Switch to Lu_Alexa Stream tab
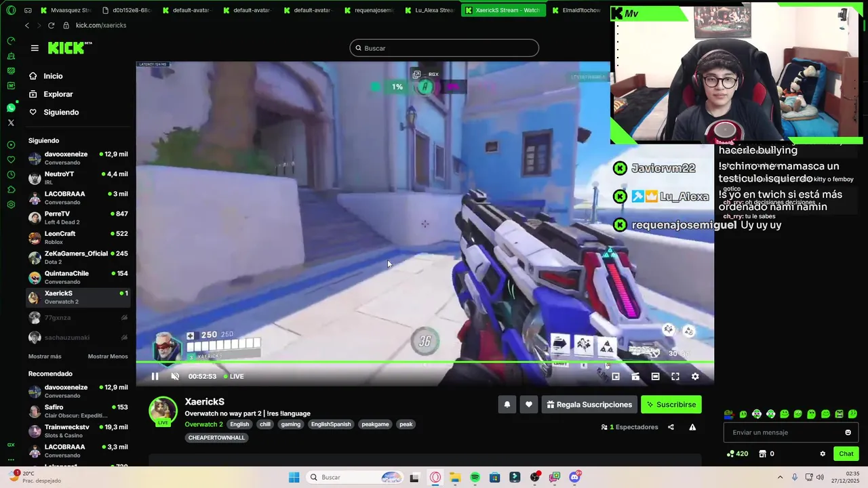Image resolution: width=868 pixels, height=488 pixels. [x=430, y=10]
